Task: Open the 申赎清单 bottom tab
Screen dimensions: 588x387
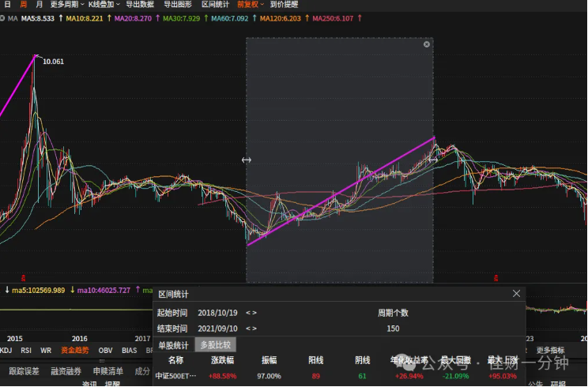Action: pos(108,371)
